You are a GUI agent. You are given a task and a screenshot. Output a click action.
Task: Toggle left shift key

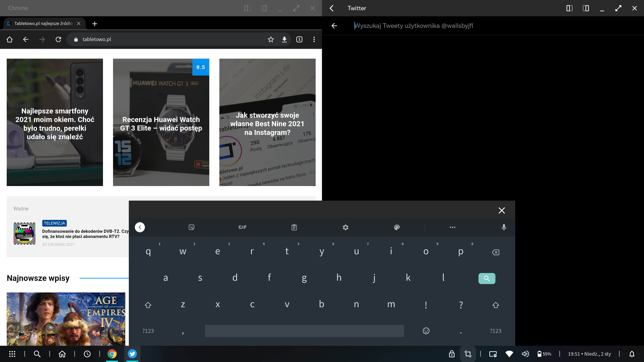point(148,305)
